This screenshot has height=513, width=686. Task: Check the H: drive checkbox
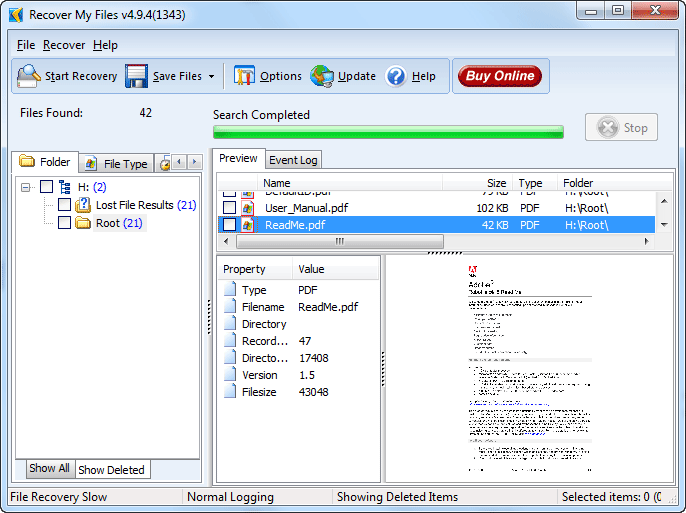point(46,187)
